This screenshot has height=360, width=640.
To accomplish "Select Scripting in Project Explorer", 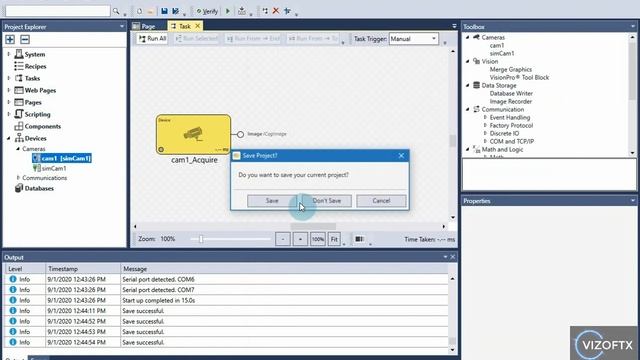I will 37,114.
